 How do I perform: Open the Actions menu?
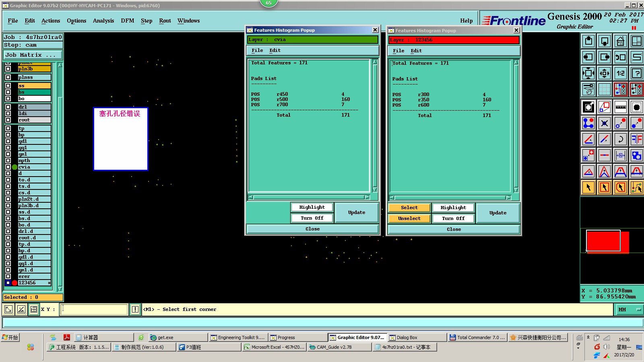point(51,21)
